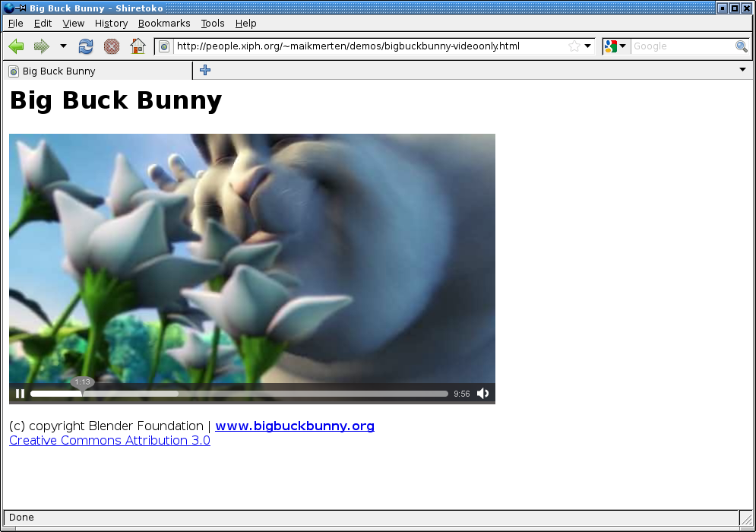The image size is (756, 532).
Task: Bookmark this page with the star icon
Action: click(x=574, y=46)
